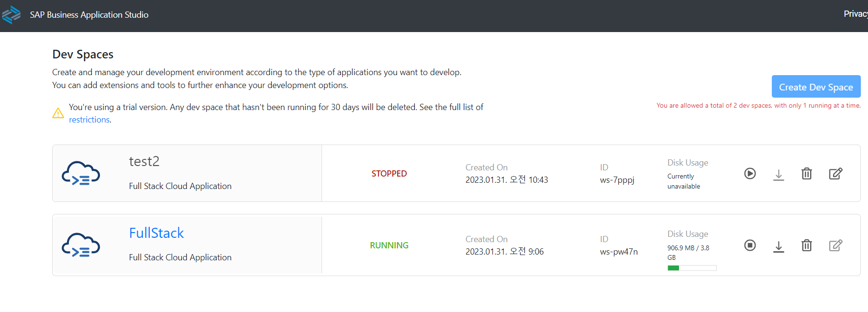
Task: Open the restrictions link
Action: pyautogui.click(x=89, y=120)
